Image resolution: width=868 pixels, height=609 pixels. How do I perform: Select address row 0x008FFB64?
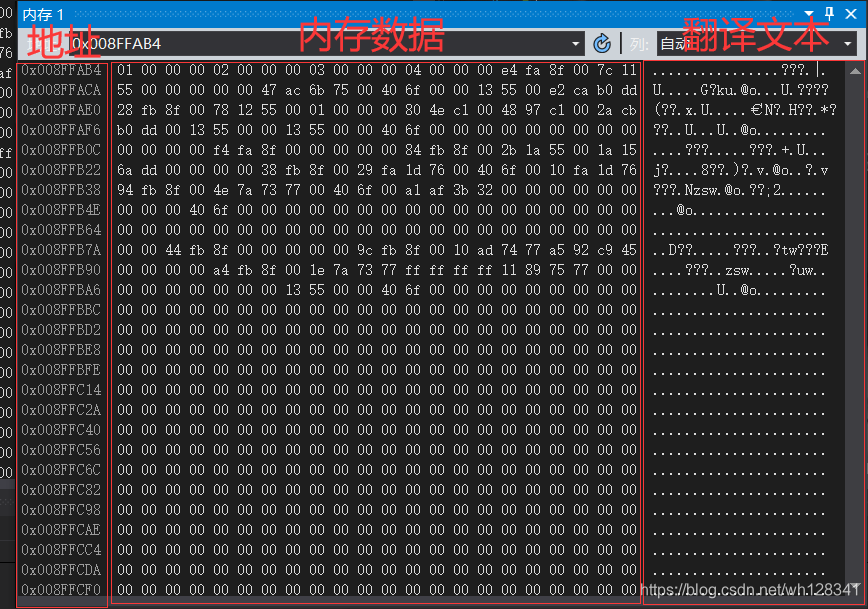tap(61, 230)
